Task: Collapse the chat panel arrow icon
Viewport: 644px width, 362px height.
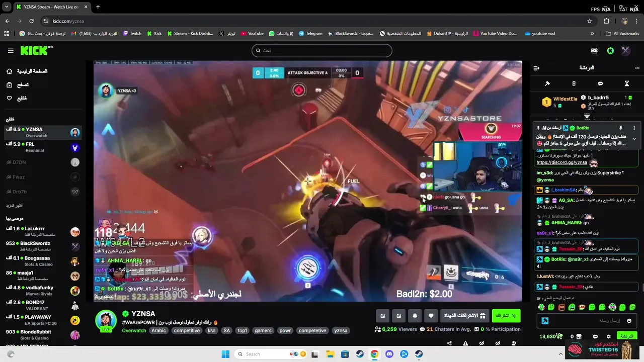Action: coord(536,68)
